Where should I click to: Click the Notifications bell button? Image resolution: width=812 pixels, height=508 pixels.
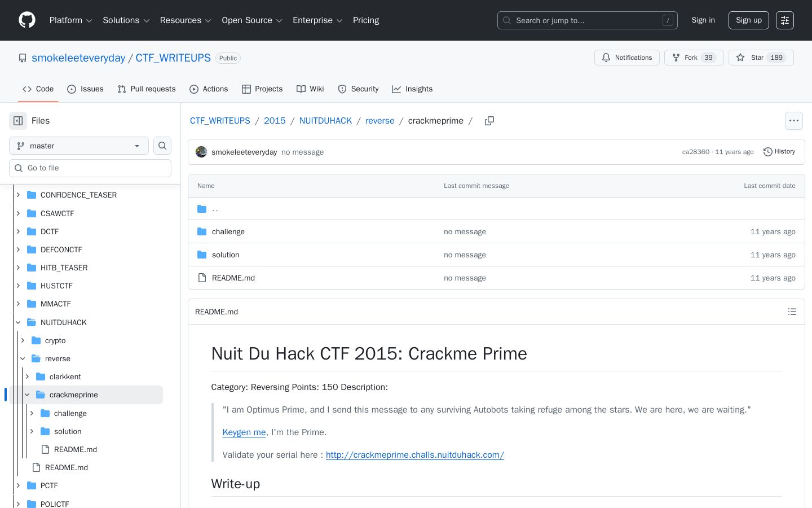coord(627,58)
